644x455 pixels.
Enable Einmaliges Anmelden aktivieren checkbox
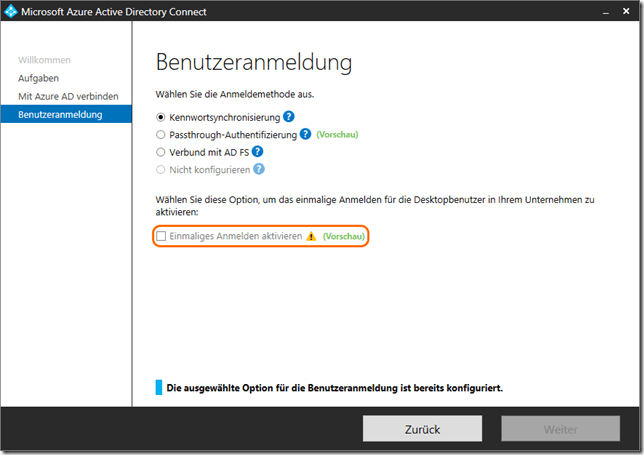tap(161, 236)
